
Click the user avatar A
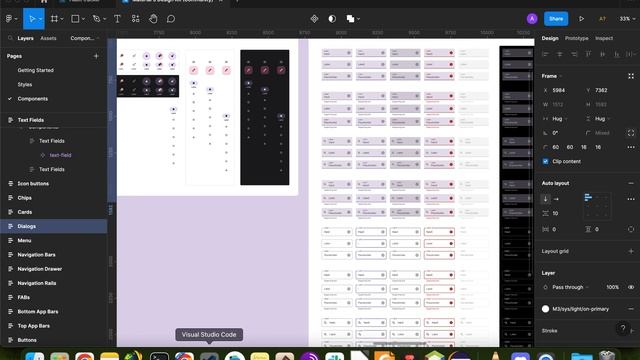point(532,19)
